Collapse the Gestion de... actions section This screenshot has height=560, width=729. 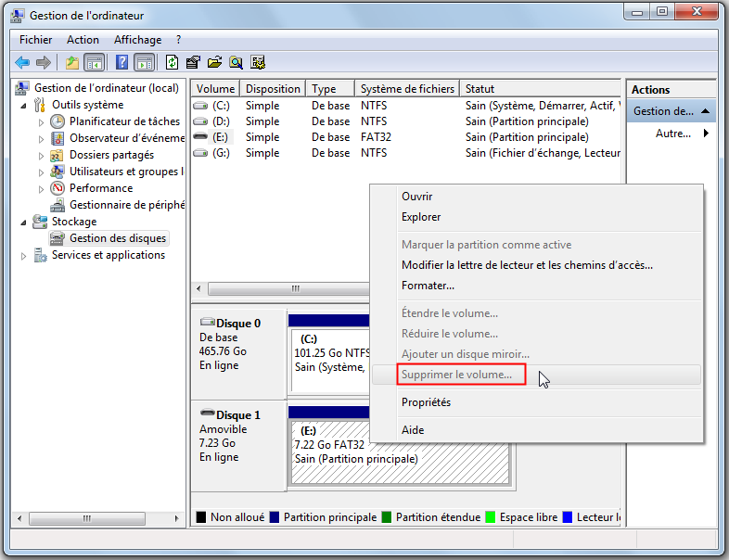[705, 111]
